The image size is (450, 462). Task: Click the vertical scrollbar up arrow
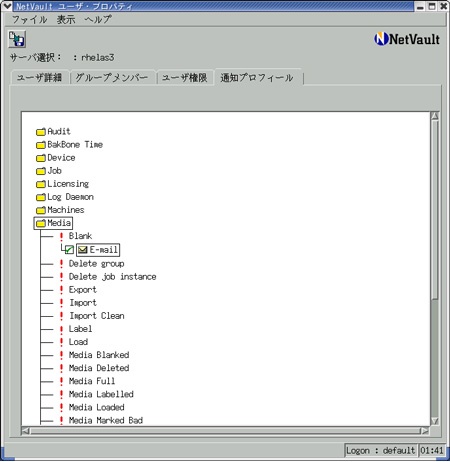click(x=435, y=116)
